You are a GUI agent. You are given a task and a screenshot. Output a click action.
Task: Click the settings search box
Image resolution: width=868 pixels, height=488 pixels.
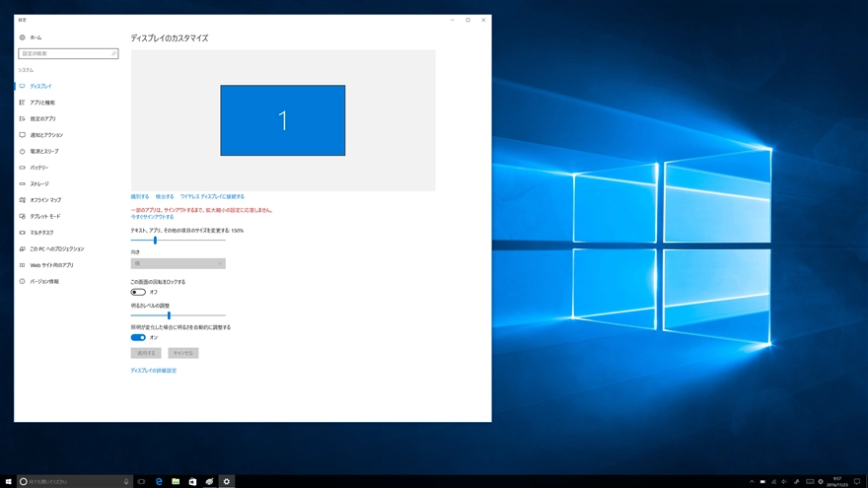67,54
